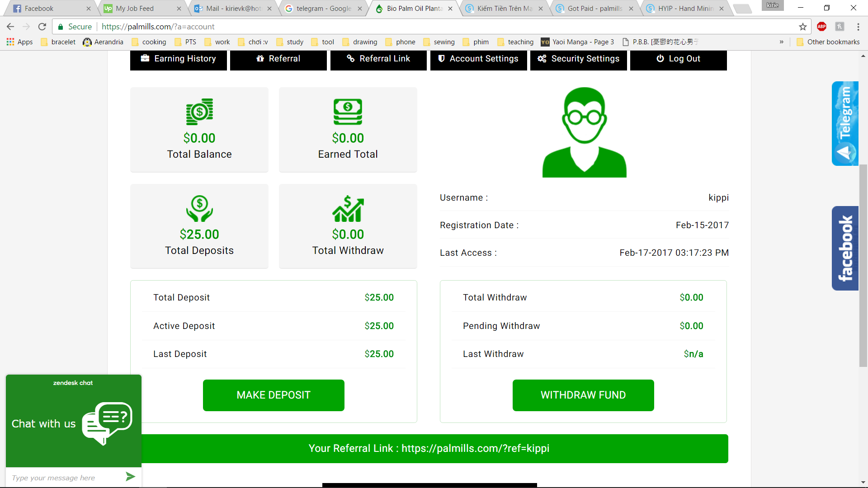Type in the zendesk chat message field

tap(63, 478)
